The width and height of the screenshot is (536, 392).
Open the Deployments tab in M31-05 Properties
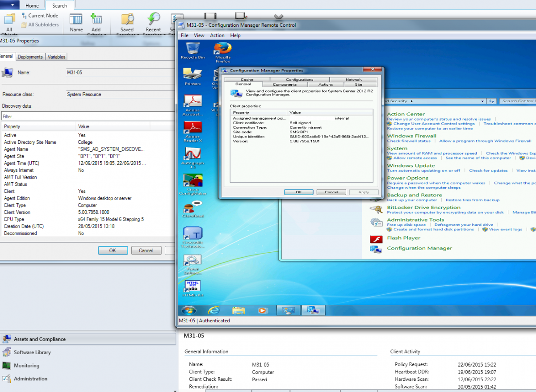point(30,57)
